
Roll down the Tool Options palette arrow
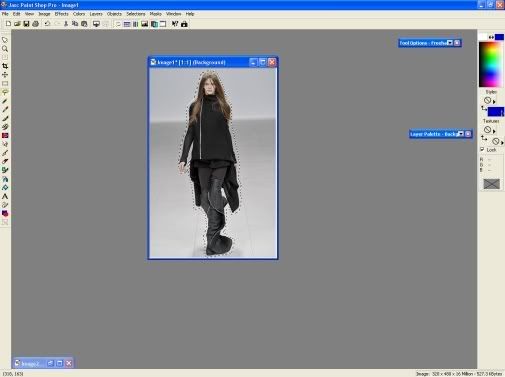450,43
